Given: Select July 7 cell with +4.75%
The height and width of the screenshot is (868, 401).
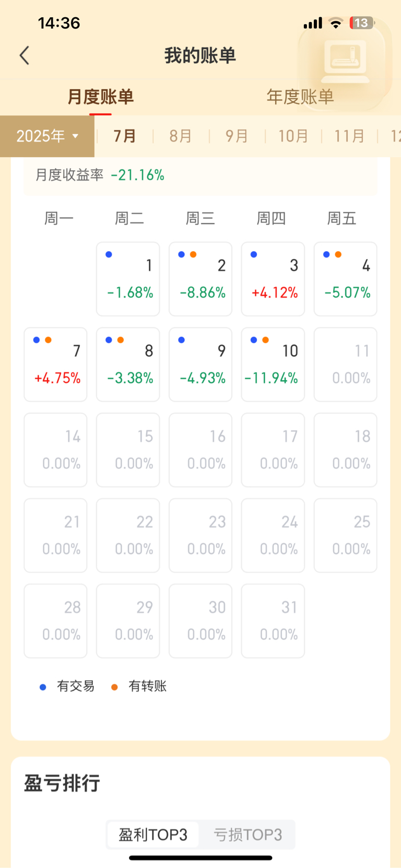Looking at the screenshot, I should [55, 365].
